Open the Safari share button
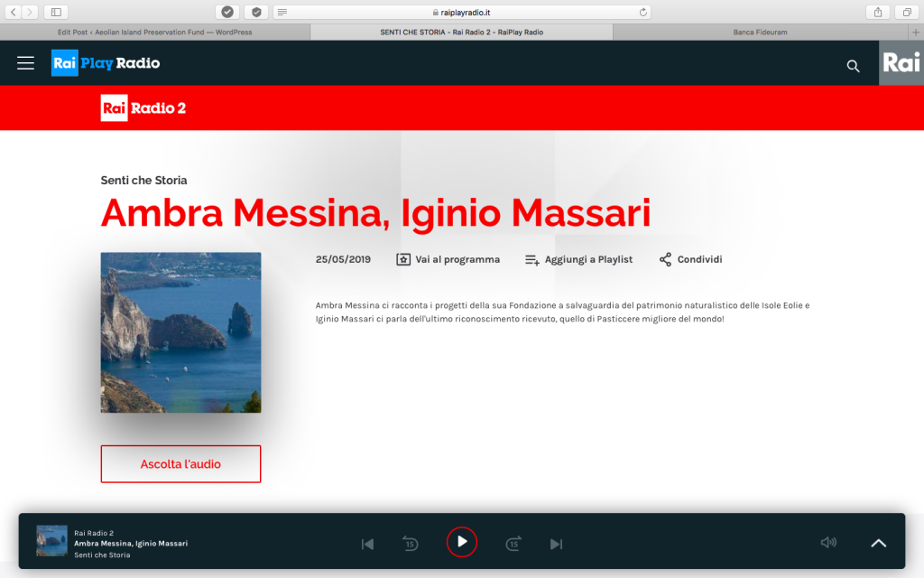The height and width of the screenshot is (578, 924). tap(878, 12)
